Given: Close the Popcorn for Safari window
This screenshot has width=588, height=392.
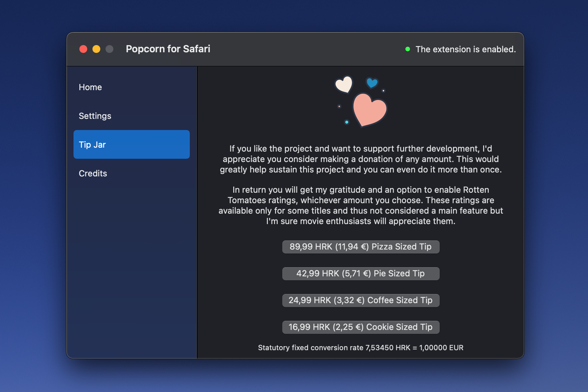Looking at the screenshot, I should coord(83,49).
